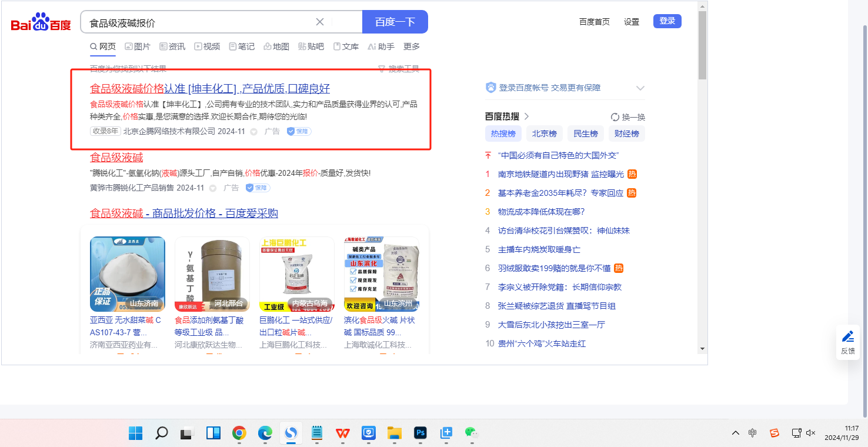Viewport: 868px width, 447px height.
Task: Select the 民生榜 tab
Action: [586, 134]
